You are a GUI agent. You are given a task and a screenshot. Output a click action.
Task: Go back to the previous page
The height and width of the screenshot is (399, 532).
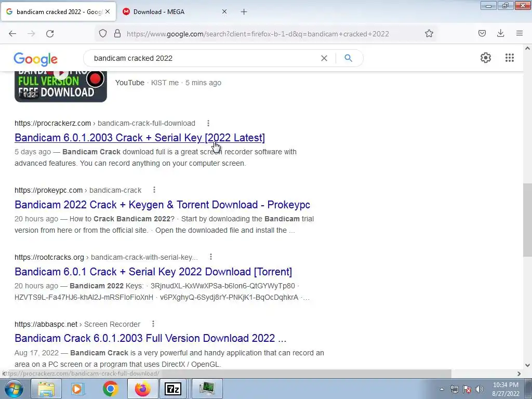[12, 34]
